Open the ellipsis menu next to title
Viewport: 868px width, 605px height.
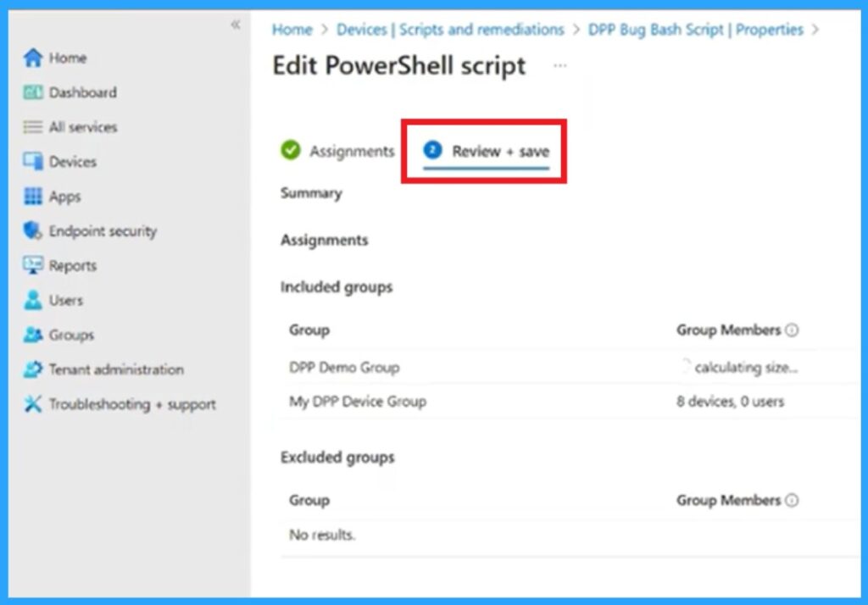tap(559, 66)
